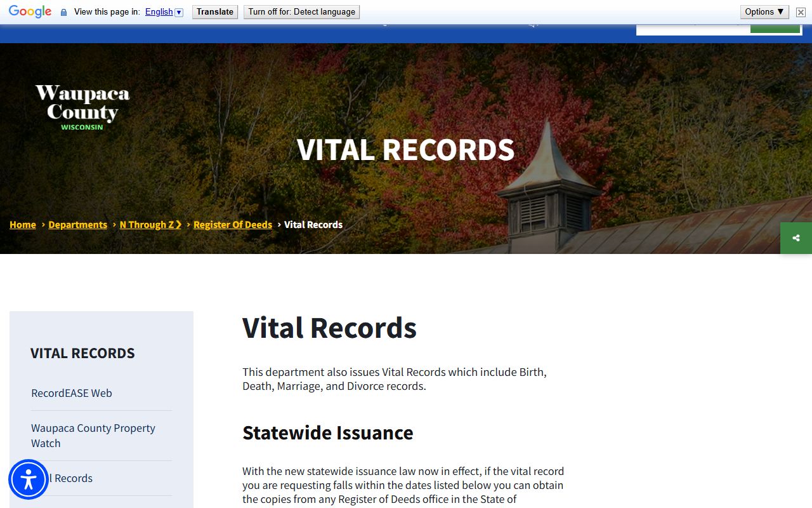Open Register Of Deeds breadcrumb link

(x=233, y=225)
